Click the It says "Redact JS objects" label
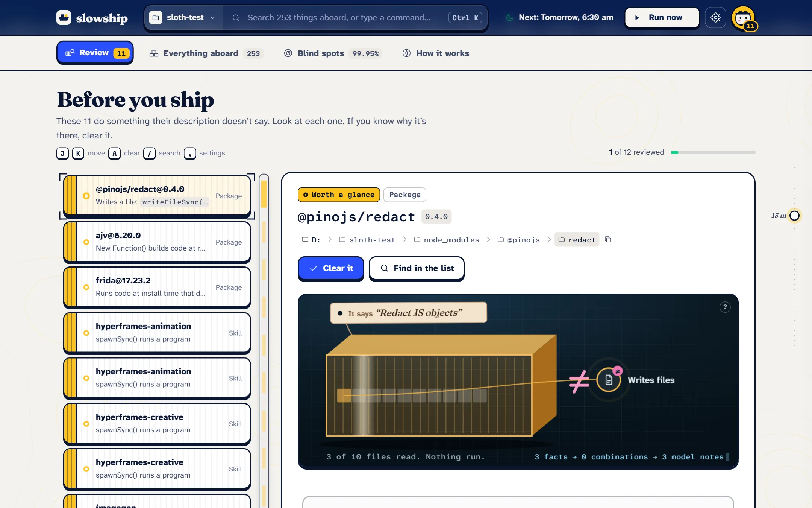The image size is (812, 508). (x=409, y=313)
